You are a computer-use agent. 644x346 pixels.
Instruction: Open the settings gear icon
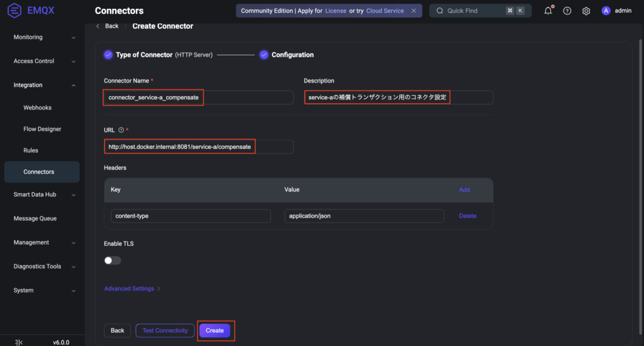(586, 11)
